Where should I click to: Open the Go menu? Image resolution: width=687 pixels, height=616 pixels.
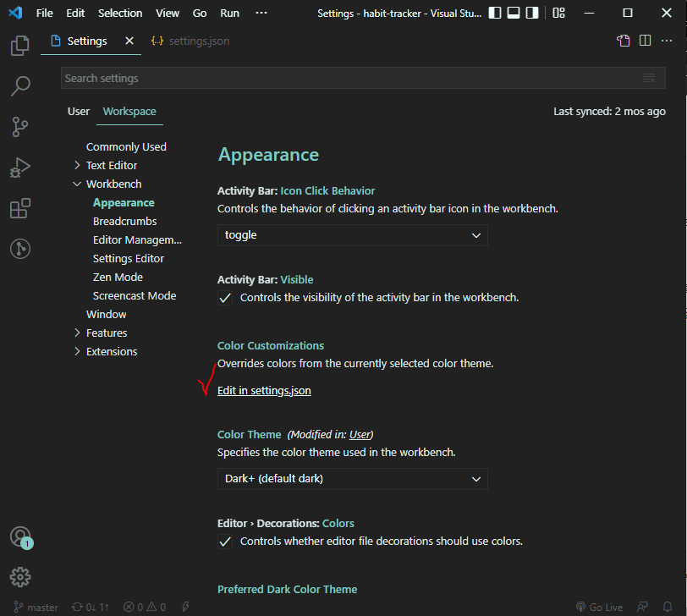point(200,14)
